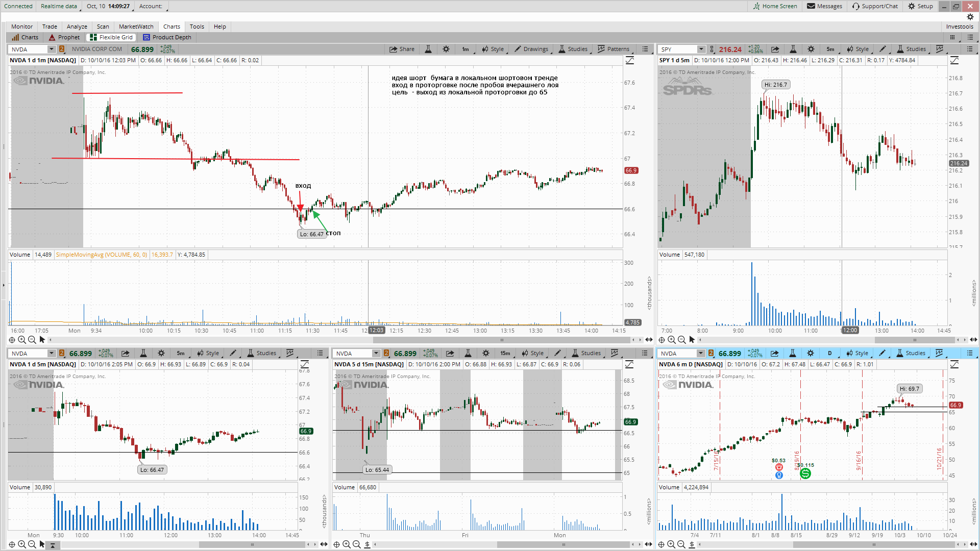Open the MarketWatch tab
Screen dimensions: 980x551
tap(136, 27)
